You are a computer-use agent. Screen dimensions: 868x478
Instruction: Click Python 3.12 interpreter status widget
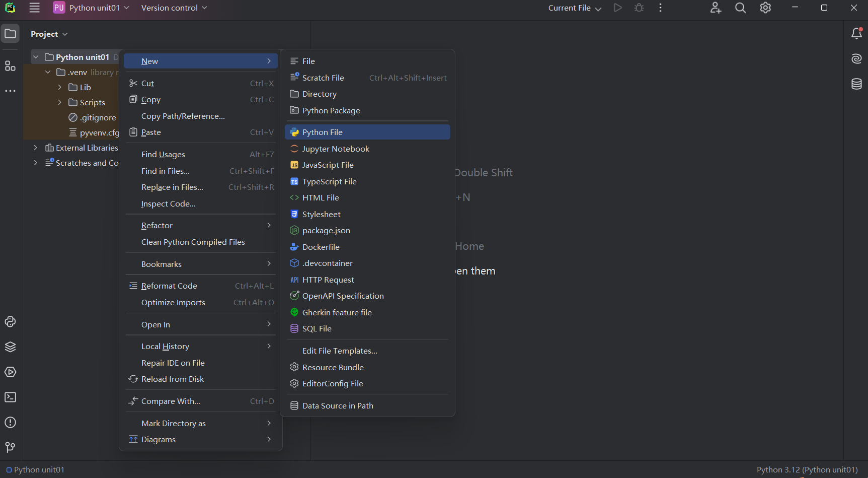pyautogui.click(x=807, y=469)
